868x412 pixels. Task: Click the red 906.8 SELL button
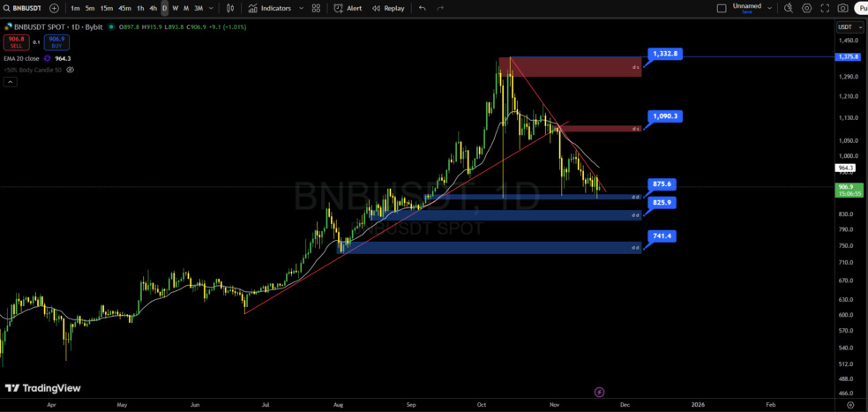click(16, 41)
